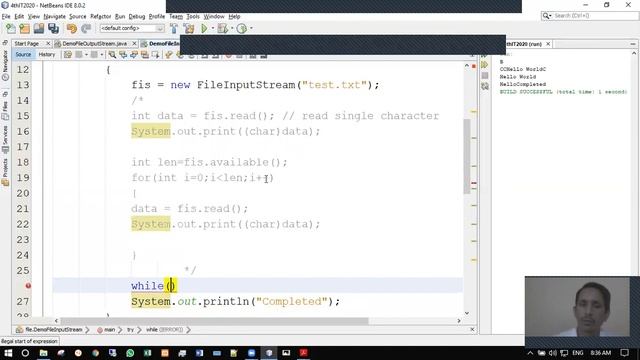
Task: Click the Settings icon in the Output panel
Action: [485, 86]
